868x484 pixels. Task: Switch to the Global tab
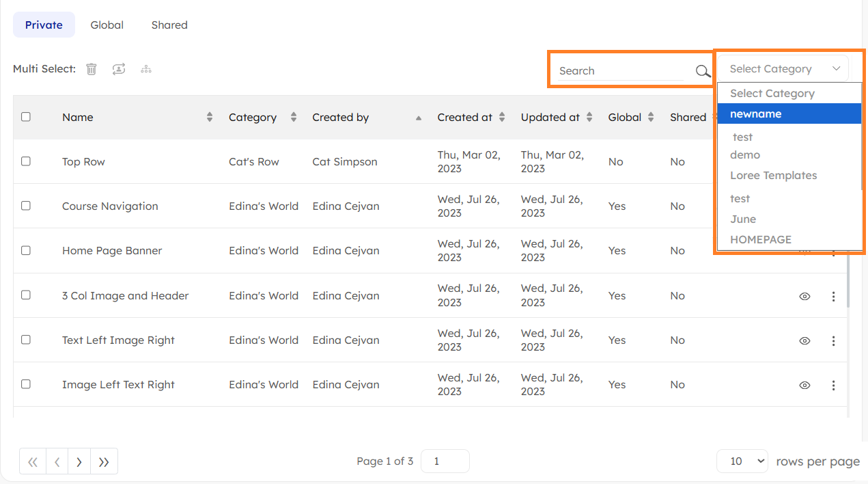click(x=107, y=25)
